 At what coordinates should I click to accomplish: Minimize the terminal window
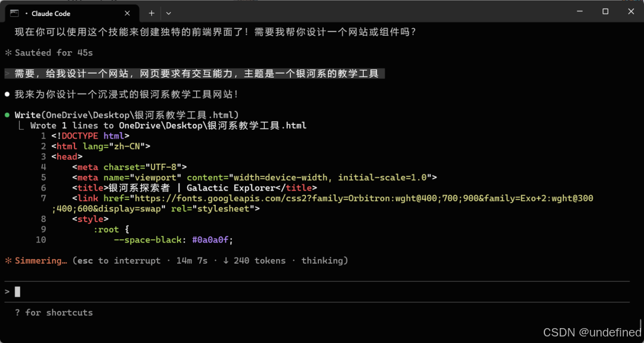pos(580,11)
